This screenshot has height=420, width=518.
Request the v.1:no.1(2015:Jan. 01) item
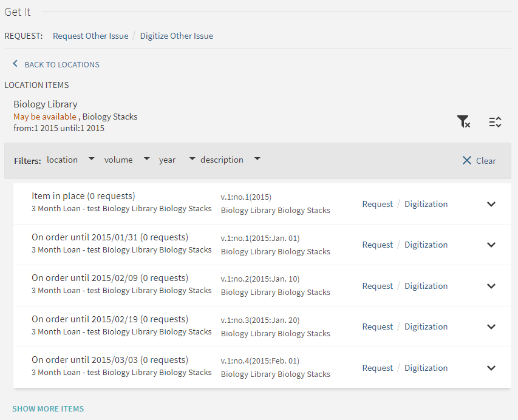point(378,245)
